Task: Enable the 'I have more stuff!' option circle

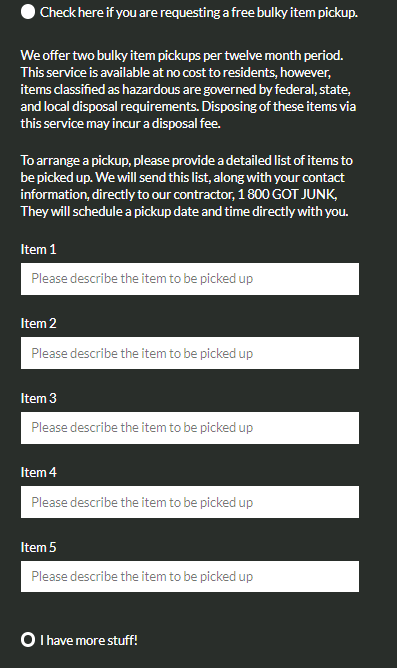Action: [x=28, y=639]
